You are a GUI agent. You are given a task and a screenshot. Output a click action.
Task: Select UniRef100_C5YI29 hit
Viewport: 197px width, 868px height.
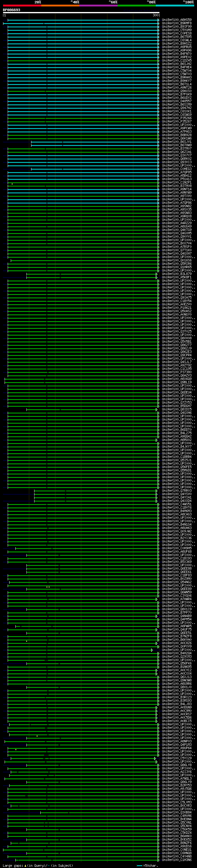[x=177, y=758]
